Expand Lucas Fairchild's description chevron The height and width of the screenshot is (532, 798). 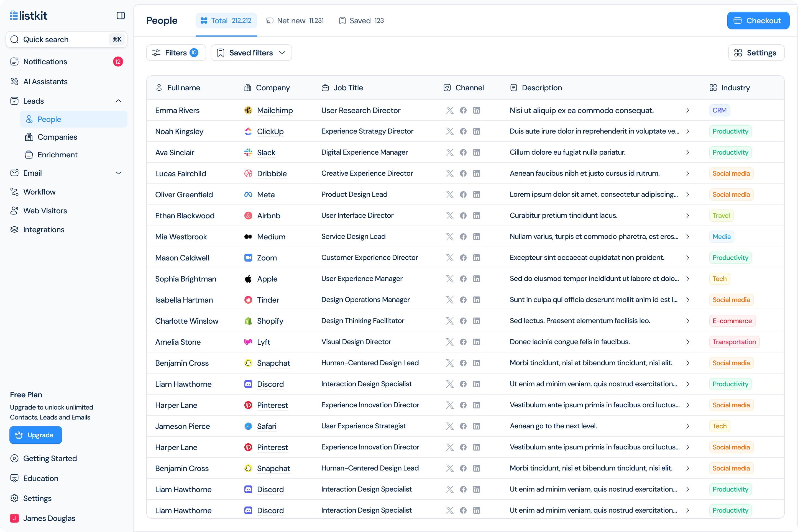687,173
